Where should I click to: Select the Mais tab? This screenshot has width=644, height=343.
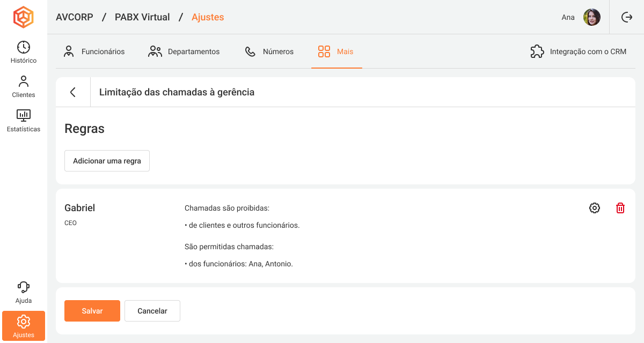pos(336,52)
